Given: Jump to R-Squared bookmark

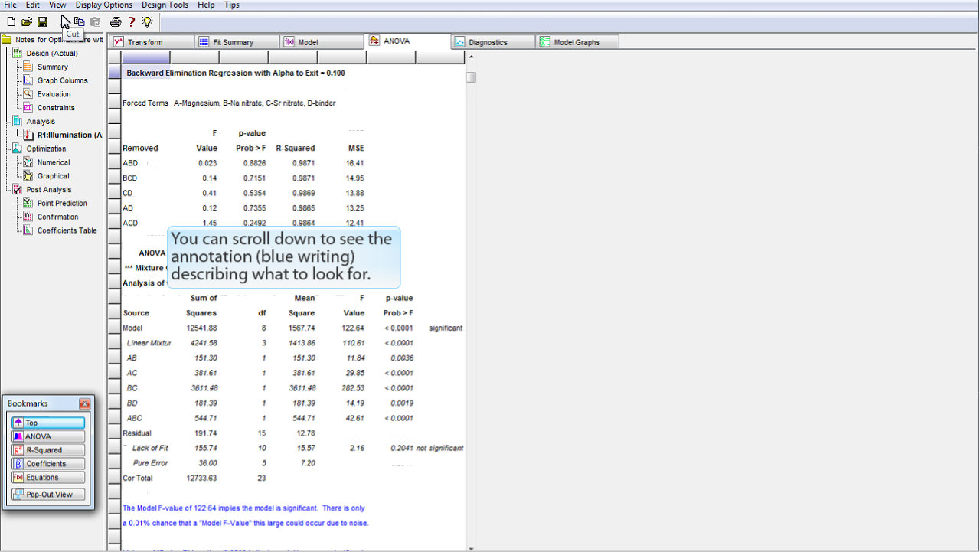Looking at the screenshot, I should 47,450.
